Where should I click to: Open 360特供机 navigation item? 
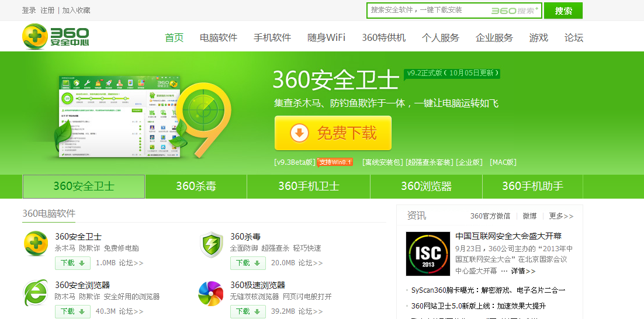383,38
